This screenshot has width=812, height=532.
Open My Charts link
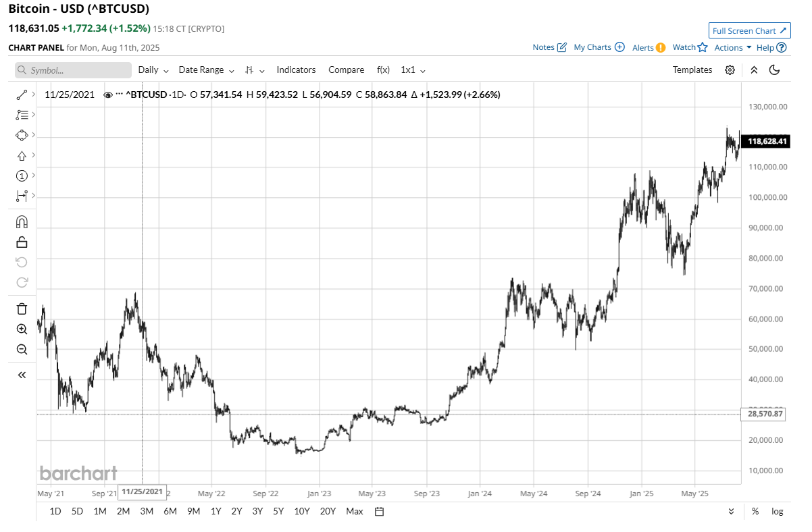coord(599,47)
